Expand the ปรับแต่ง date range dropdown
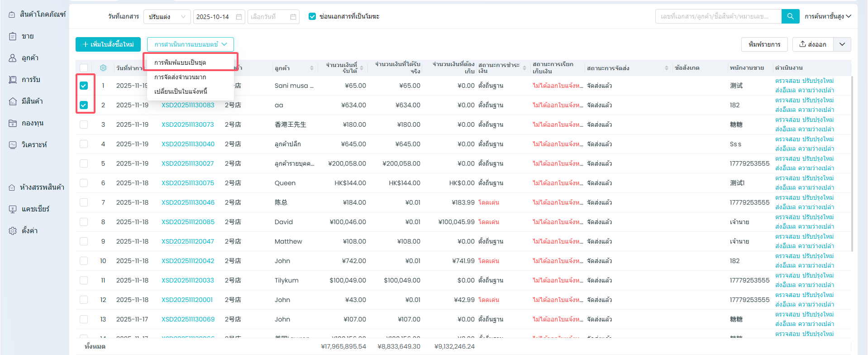The height and width of the screenshot is (355, 868). (167, 17)
